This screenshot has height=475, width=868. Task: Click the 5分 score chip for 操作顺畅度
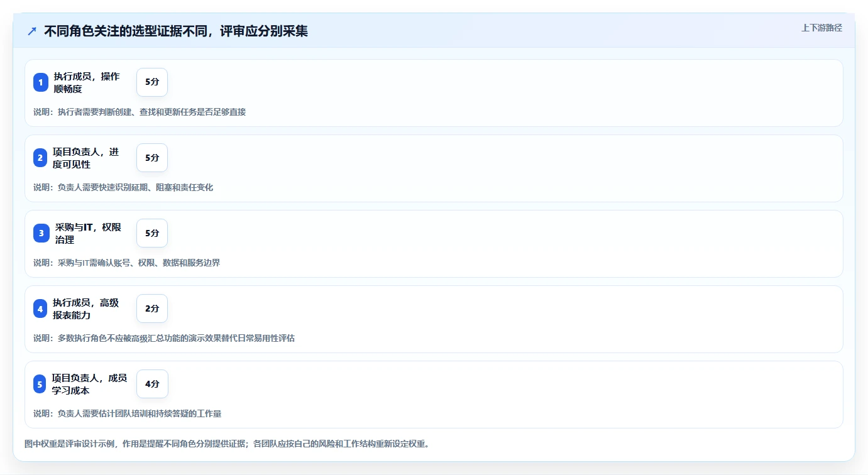(152, 82)
